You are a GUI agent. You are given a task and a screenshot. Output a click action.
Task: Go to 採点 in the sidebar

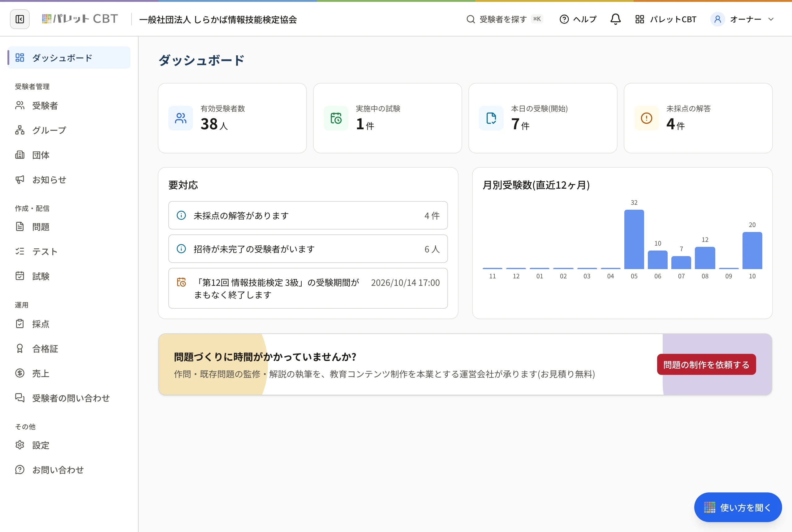click(69, 324)
